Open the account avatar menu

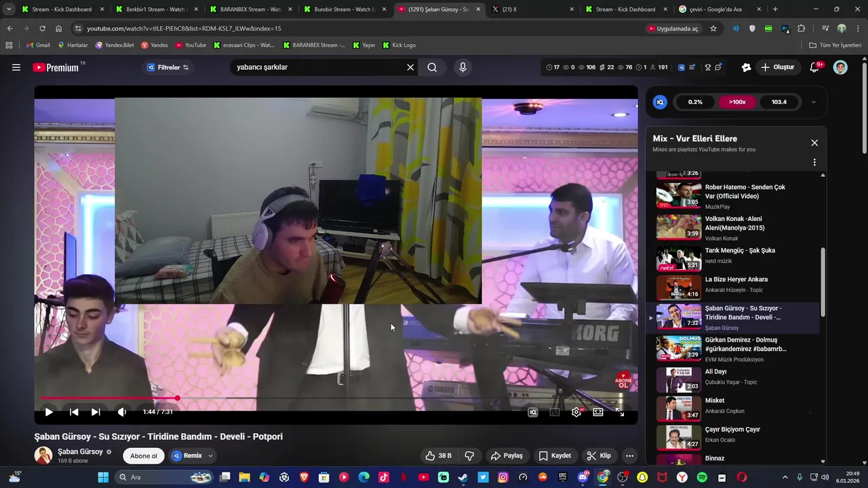(840, 67)
